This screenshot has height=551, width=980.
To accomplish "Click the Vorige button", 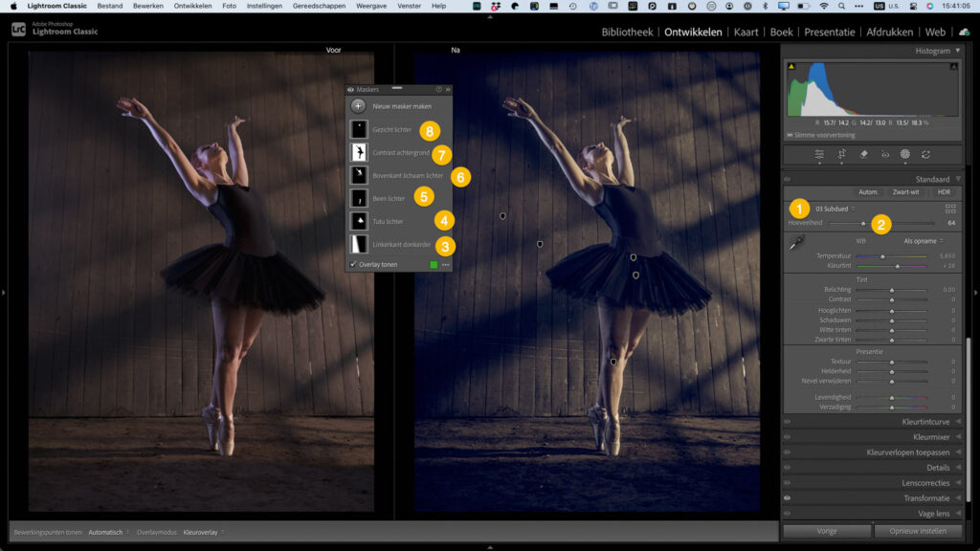I will tap(827, 531).
